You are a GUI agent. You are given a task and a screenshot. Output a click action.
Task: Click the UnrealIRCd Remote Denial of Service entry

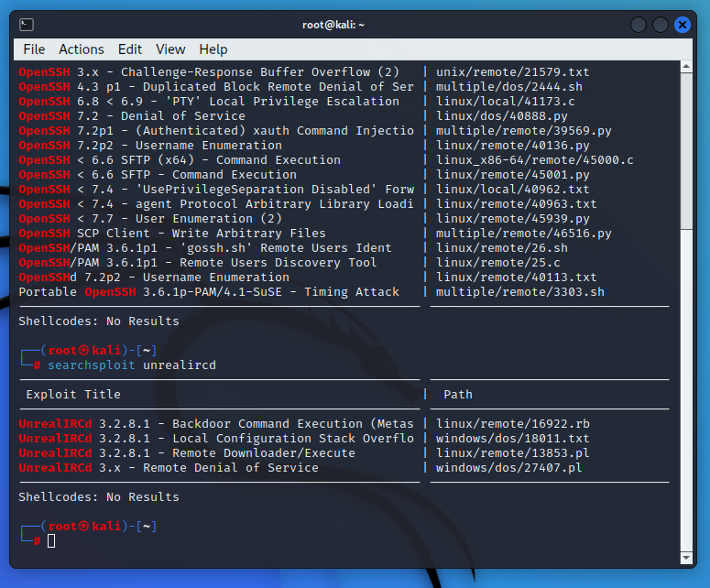[169, 468]
